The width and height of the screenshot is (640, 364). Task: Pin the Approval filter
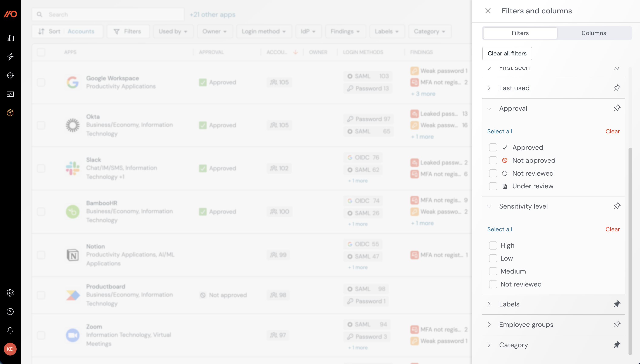point(617,108)
